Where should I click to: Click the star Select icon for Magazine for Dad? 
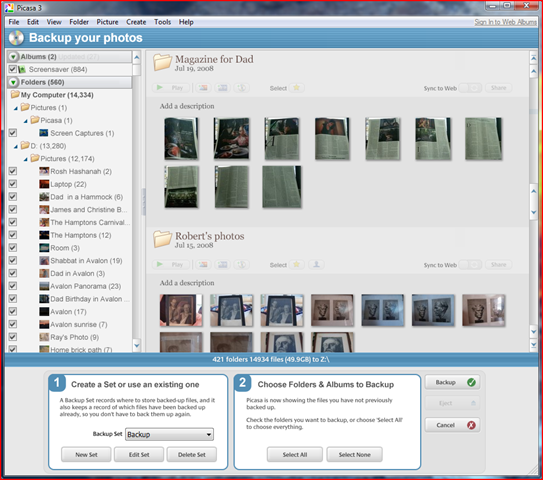coord(296,88)
